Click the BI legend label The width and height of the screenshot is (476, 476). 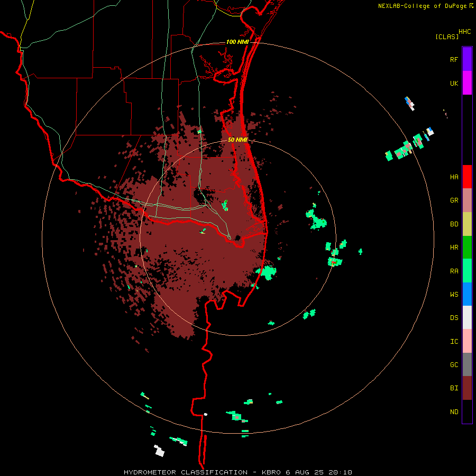click(x=454, y=388)
